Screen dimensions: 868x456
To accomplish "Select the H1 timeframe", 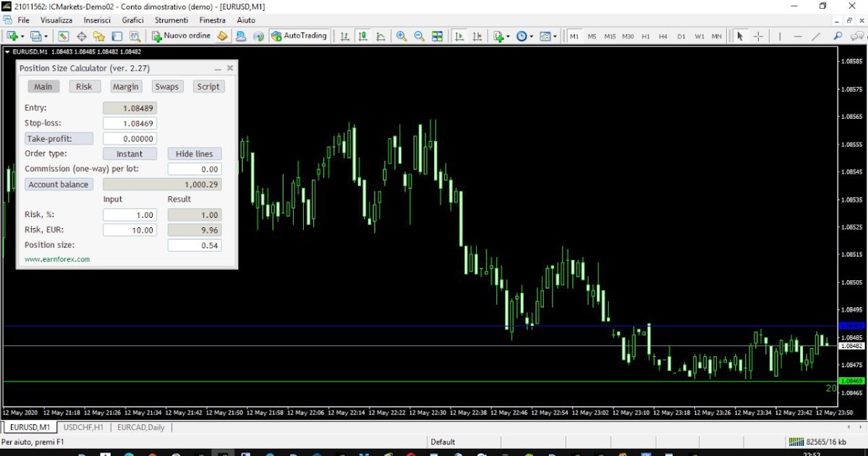I will click(x=646, y=35).
